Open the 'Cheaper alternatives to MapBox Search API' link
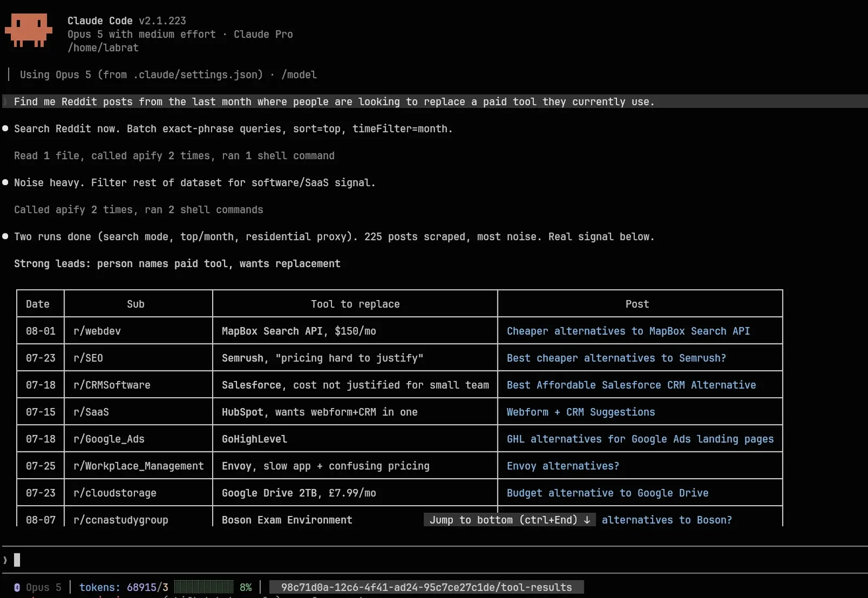The width and height of the screenshot is (868, 598). (628, 331)
